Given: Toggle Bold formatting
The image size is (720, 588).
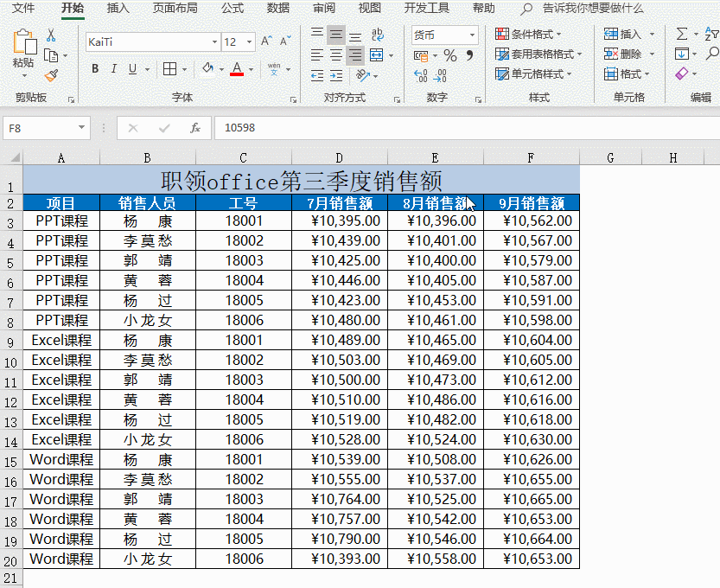Looking at the screenshot, I should tap(94, 69).
